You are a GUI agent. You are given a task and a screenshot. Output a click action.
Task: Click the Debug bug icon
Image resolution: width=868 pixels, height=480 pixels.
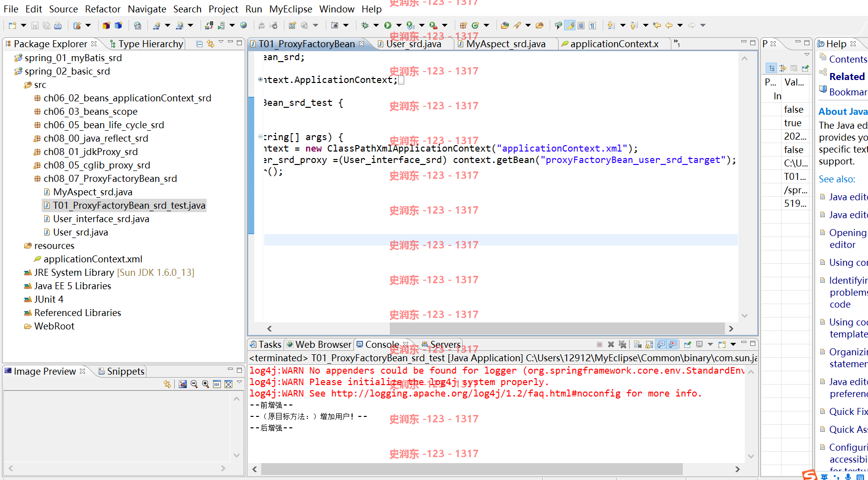click(365, 25)
